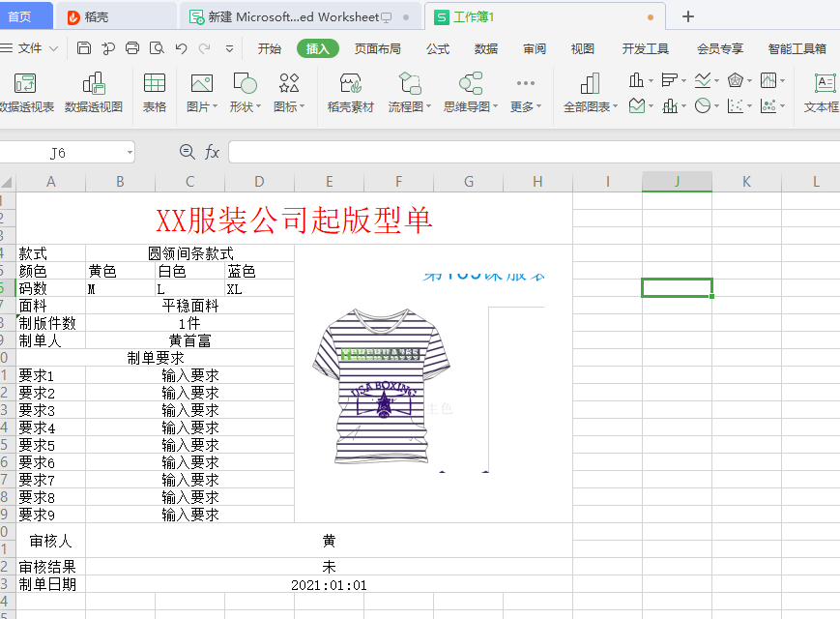Insert a Text Box (文本框)

point(823,93)
